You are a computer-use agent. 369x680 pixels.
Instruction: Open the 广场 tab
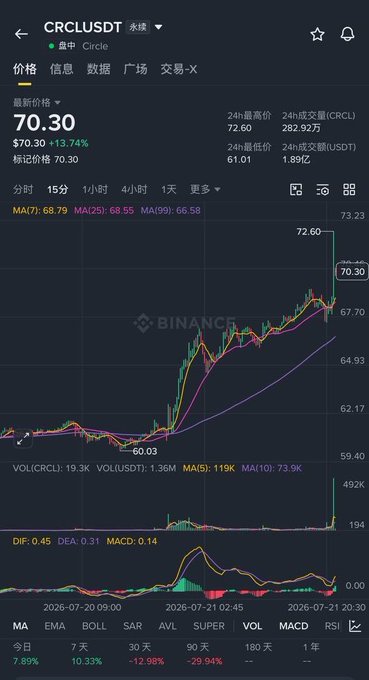coord(135,69)
